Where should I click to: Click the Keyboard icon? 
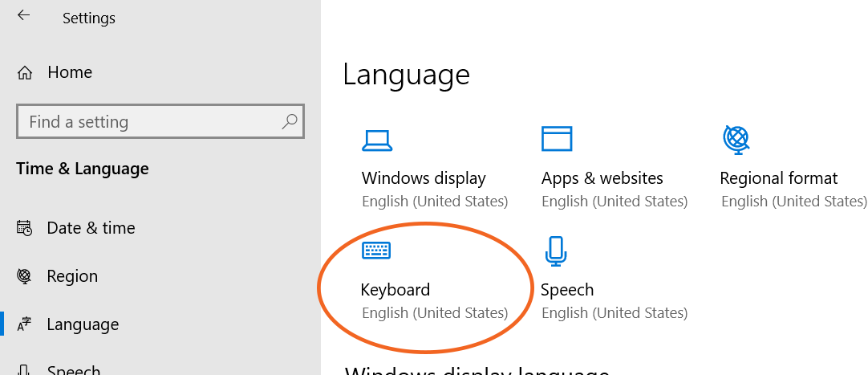pyautogui.click(x=376, y=251)
